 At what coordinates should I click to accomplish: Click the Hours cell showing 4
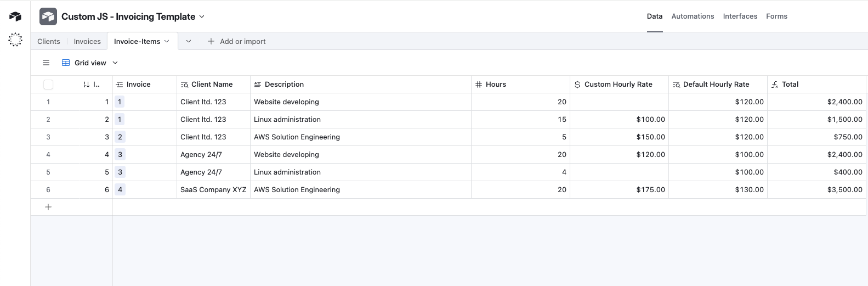520,172
